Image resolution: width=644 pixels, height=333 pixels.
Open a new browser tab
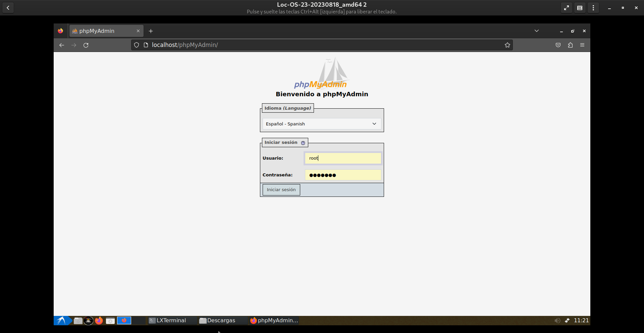(x=151, y=31)
